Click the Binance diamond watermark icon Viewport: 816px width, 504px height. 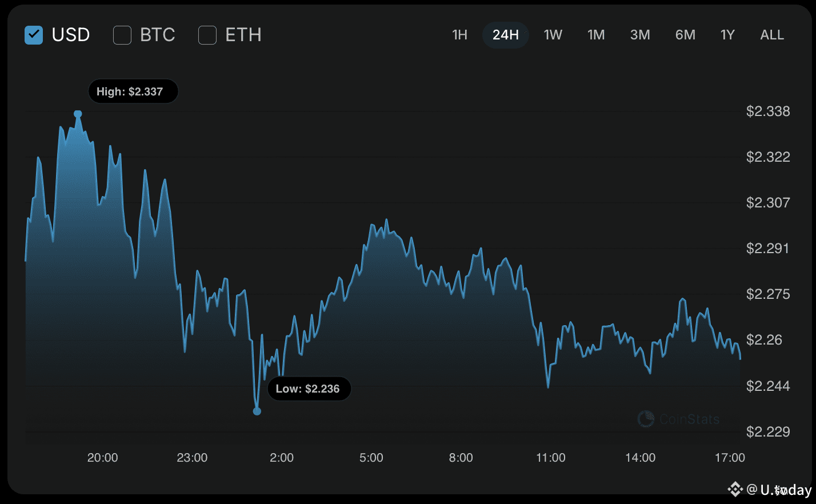click(x=736, y=489)
